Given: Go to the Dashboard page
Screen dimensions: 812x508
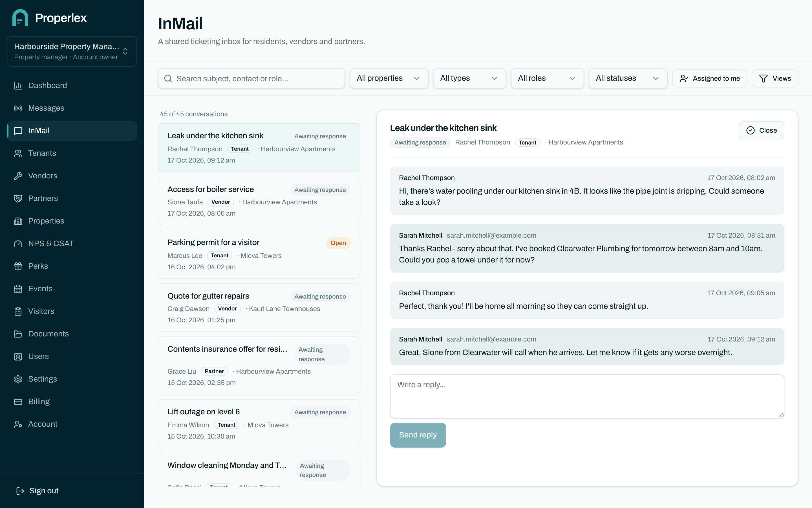Looking at the screenshot, I should click(x=72, y=86).
